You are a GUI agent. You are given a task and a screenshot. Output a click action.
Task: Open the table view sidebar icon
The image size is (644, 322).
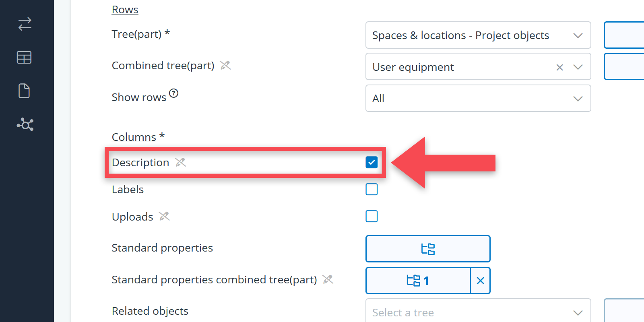pyautogui.click(x=24, y=58)
